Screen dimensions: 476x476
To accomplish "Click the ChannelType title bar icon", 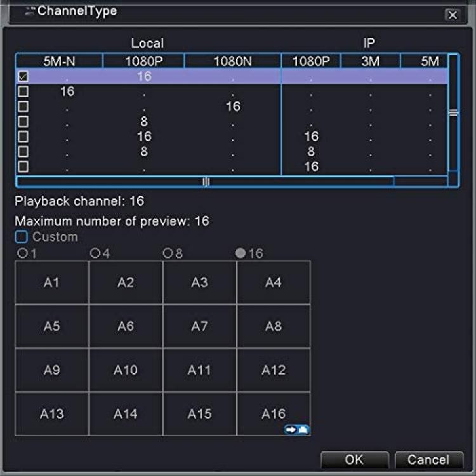I will pyautogui.click(x=30, y=12).
